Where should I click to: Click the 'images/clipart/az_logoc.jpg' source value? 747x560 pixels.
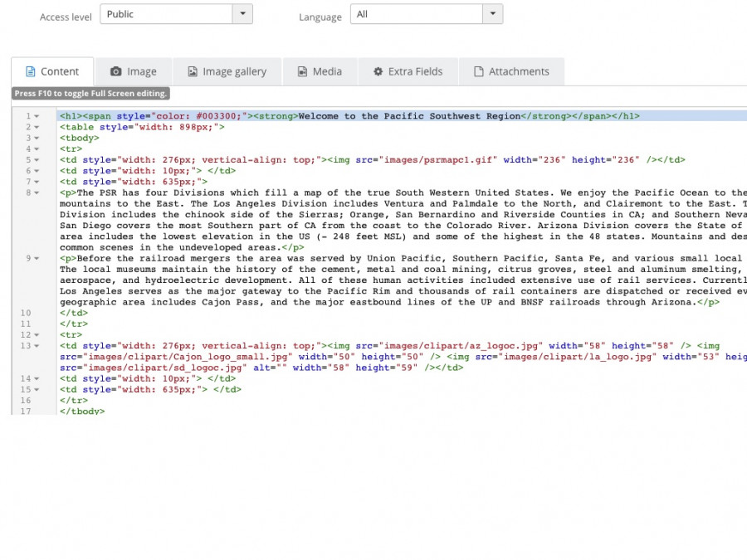(x=461, y=346)
